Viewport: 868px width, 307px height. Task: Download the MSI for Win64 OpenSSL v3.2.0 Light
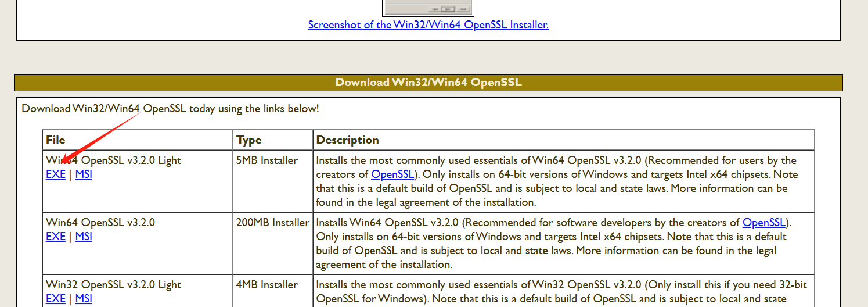(x=84, y=174)
